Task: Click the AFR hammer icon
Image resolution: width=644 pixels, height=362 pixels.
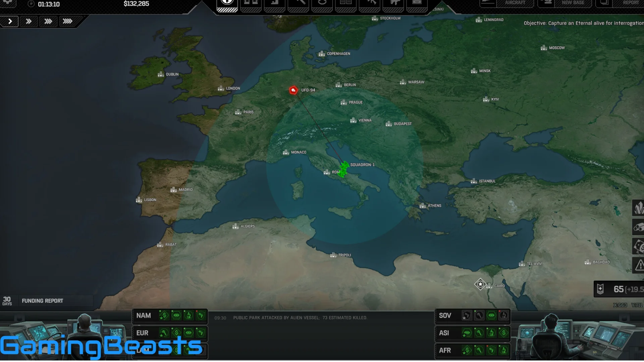Action: tap(479, 350)
